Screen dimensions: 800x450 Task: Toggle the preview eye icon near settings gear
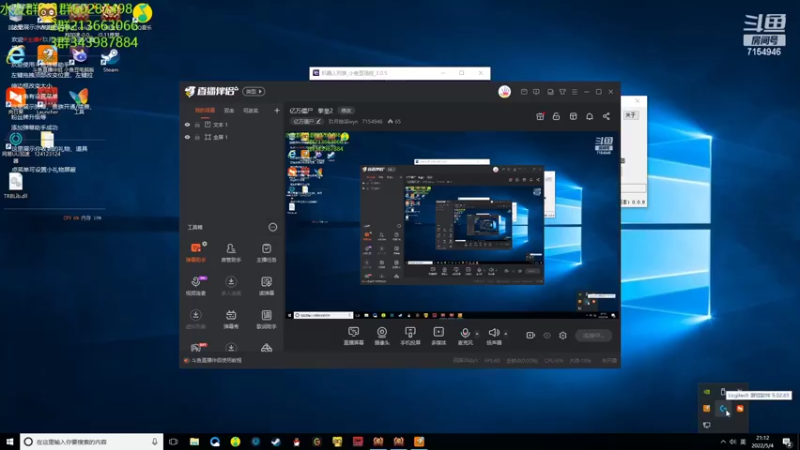pyautogui.click(x=547, y=335)
